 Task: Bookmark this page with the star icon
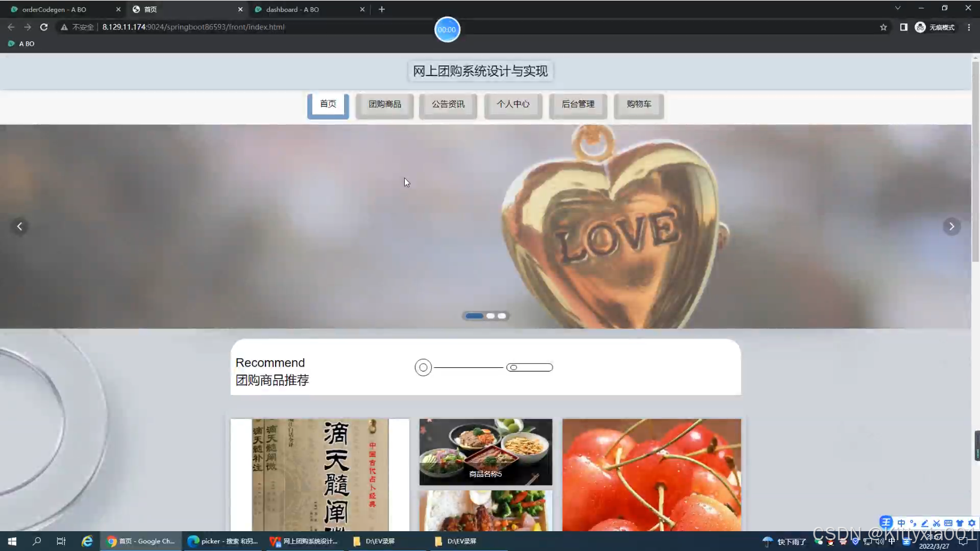(x=883, y=27)
